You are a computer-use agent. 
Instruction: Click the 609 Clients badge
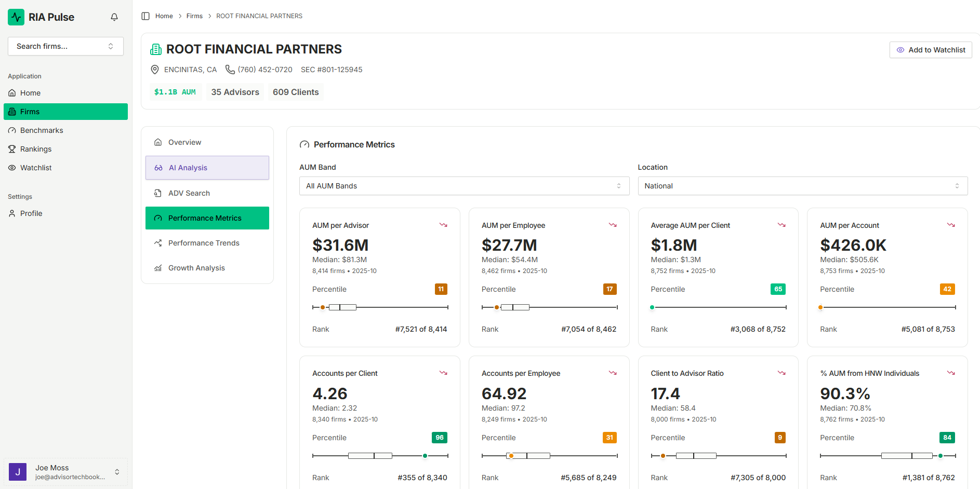(x=296, y=92)
